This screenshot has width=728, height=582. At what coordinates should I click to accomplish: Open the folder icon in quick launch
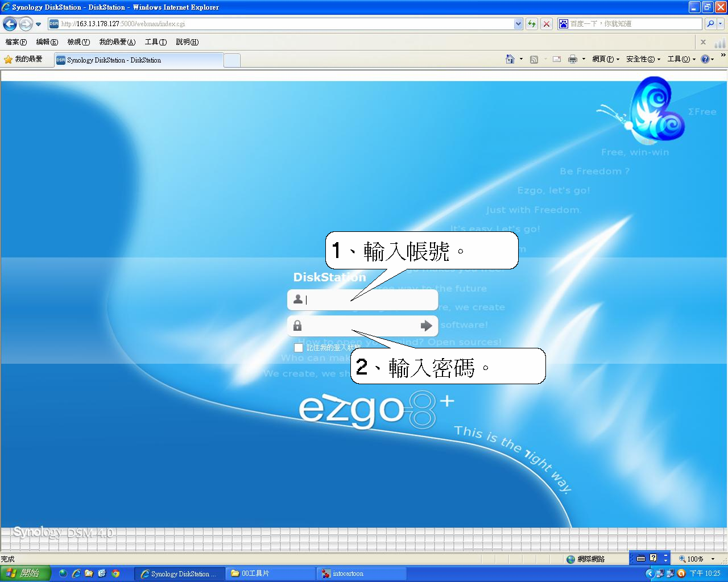[89, 573]
